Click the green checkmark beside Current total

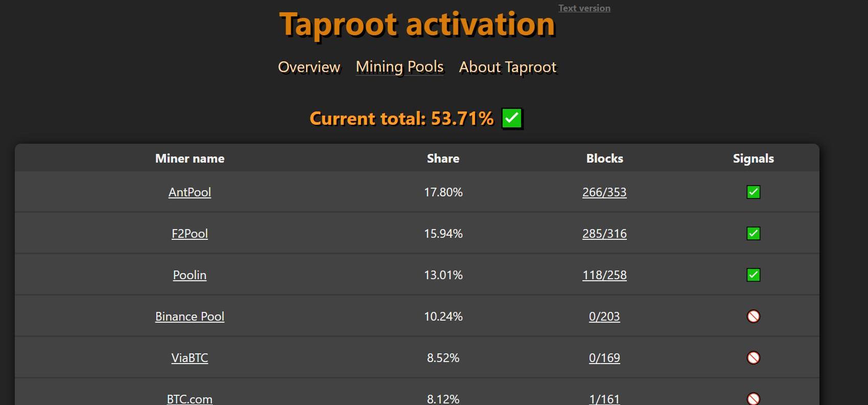click(x=511, y=118)
